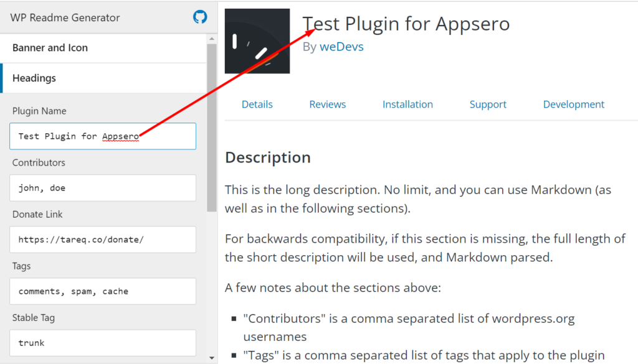Edit the Tags input field
Image resolution: width=638 pixels, height=364 pixels.
[x=103, y=291]
